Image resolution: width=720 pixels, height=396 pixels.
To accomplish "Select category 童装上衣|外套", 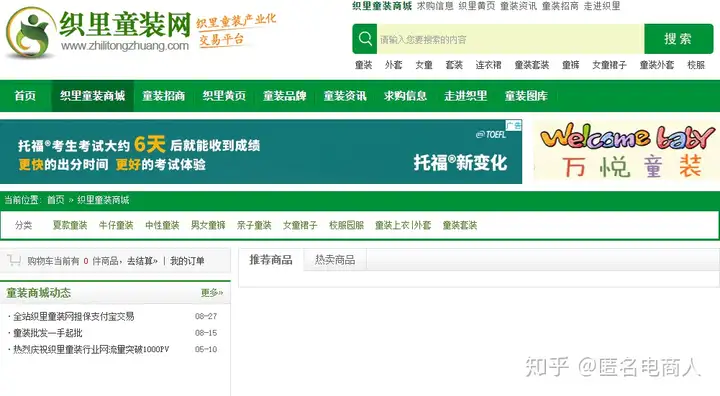I will pos(403,225).
